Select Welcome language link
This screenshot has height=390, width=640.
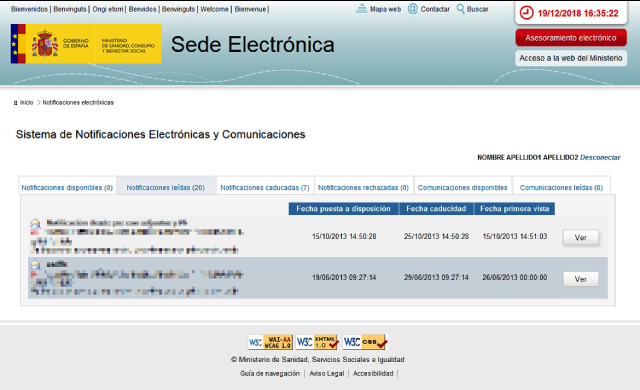(x=214, y=9)
